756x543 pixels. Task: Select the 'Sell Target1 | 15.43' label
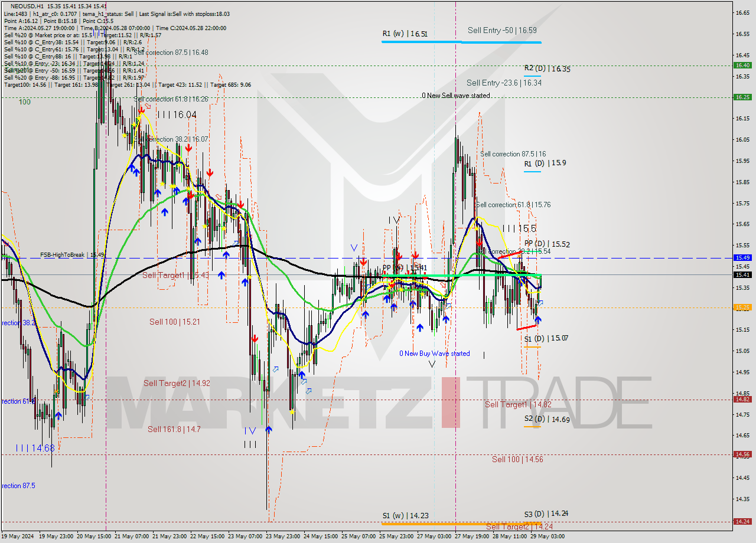[x=176, y=276]
